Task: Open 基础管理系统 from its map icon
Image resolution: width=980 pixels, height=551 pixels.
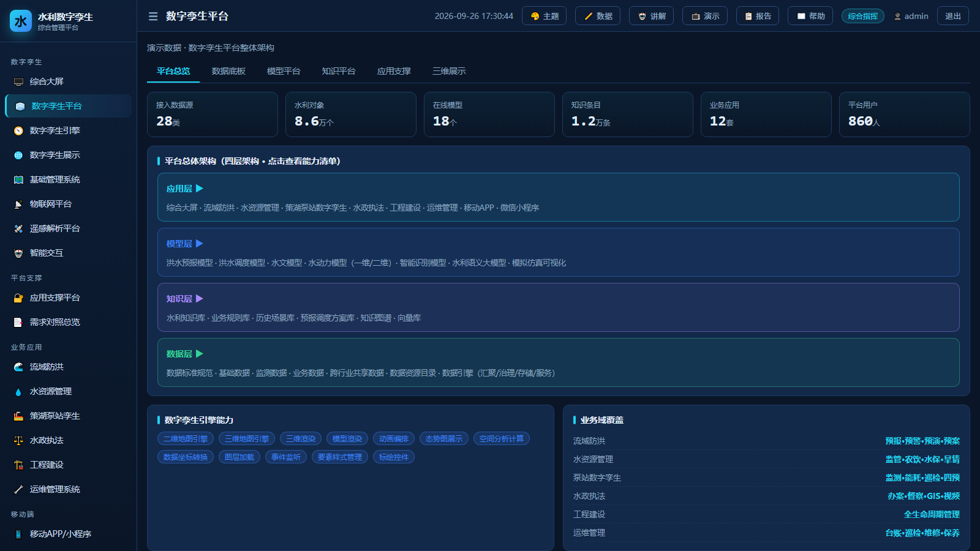Action: pyautogui.click(x=18, y=180)
